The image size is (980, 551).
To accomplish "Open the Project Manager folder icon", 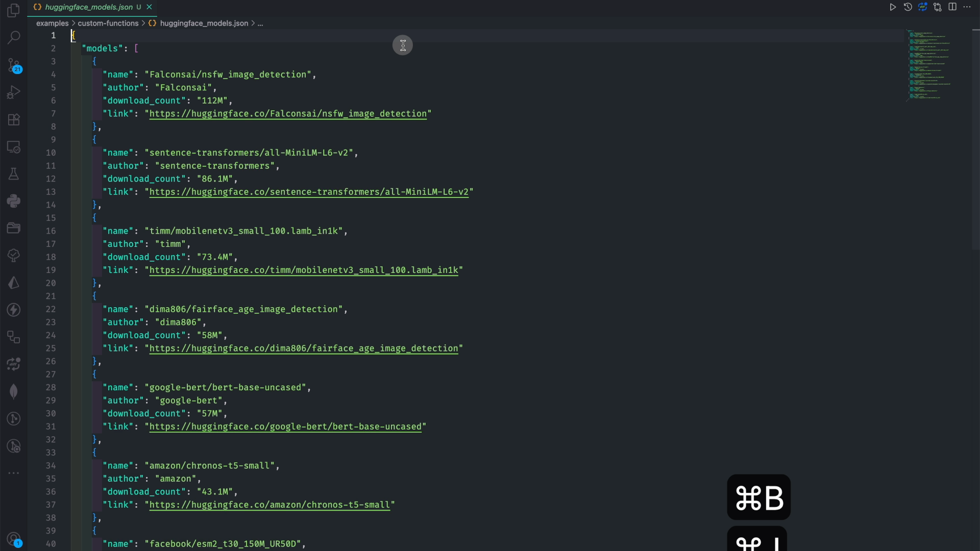I will tap(14, 228).
